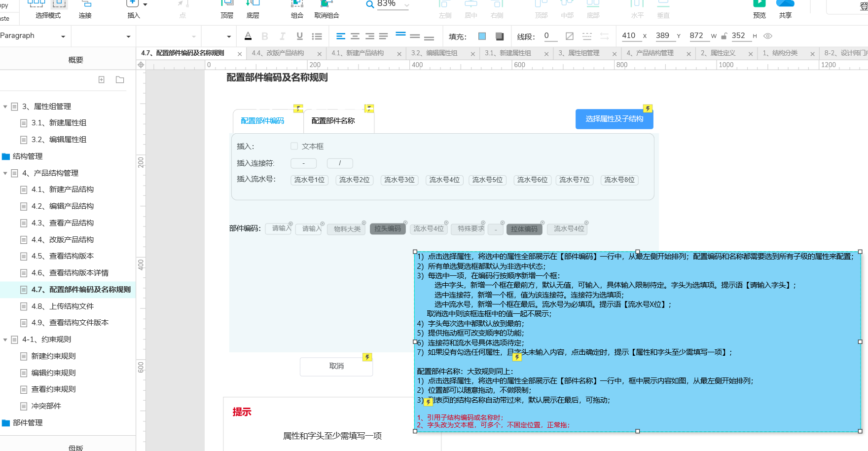Screen dimensions: 868x451
Task: Check the 文本框 checkbox on canvas
Action: pos(294,146)
